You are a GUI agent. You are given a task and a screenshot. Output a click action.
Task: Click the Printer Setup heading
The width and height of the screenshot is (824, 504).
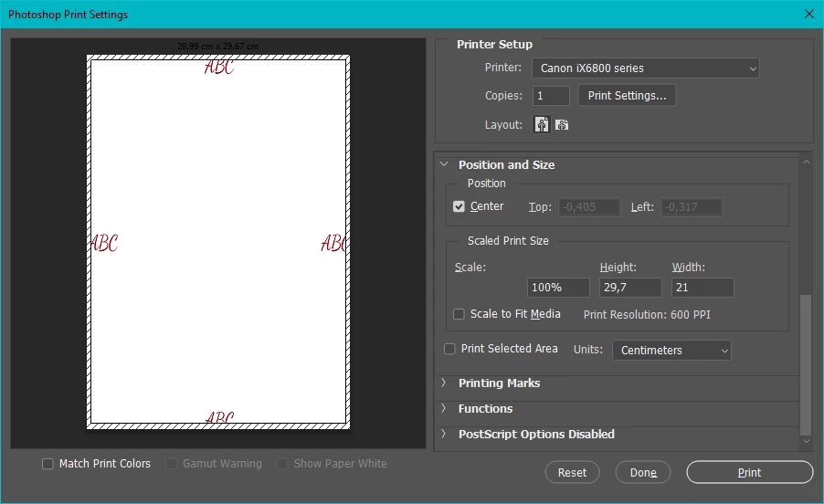pos(494,44)
